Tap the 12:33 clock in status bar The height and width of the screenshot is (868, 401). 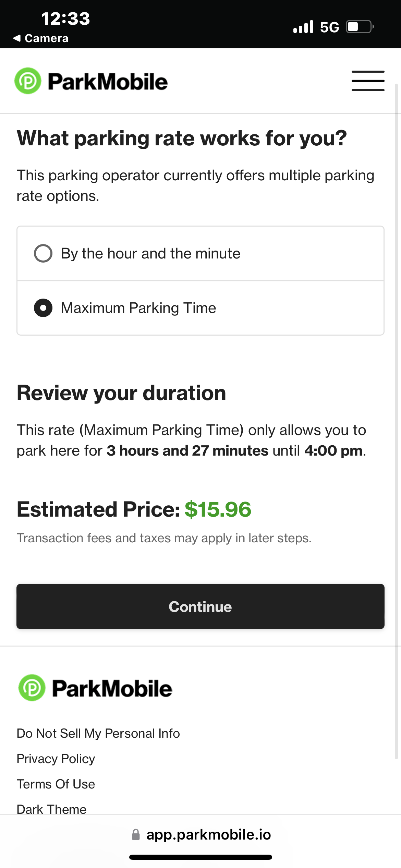(x=65, y=19)
